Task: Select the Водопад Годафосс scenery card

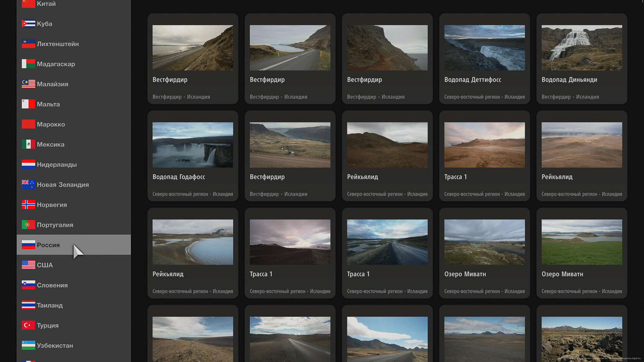Action: click(x=193, y=156)
